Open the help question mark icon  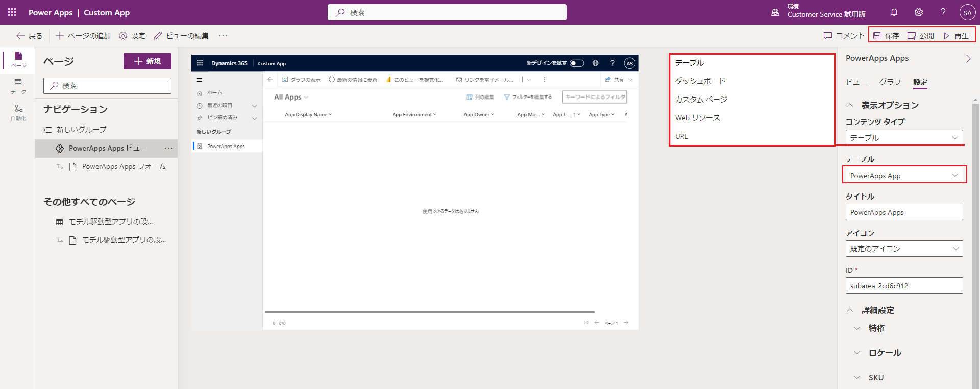coord(943,12)
